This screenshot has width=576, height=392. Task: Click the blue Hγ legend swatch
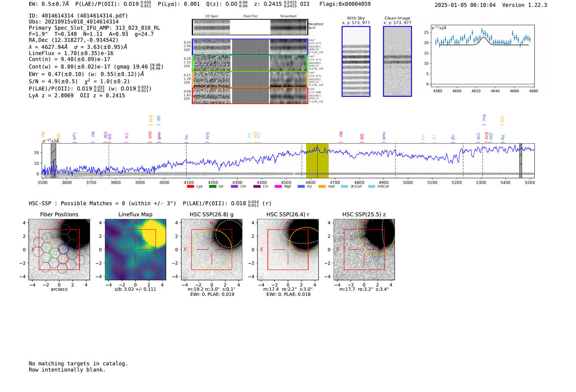tap(301, 187)
